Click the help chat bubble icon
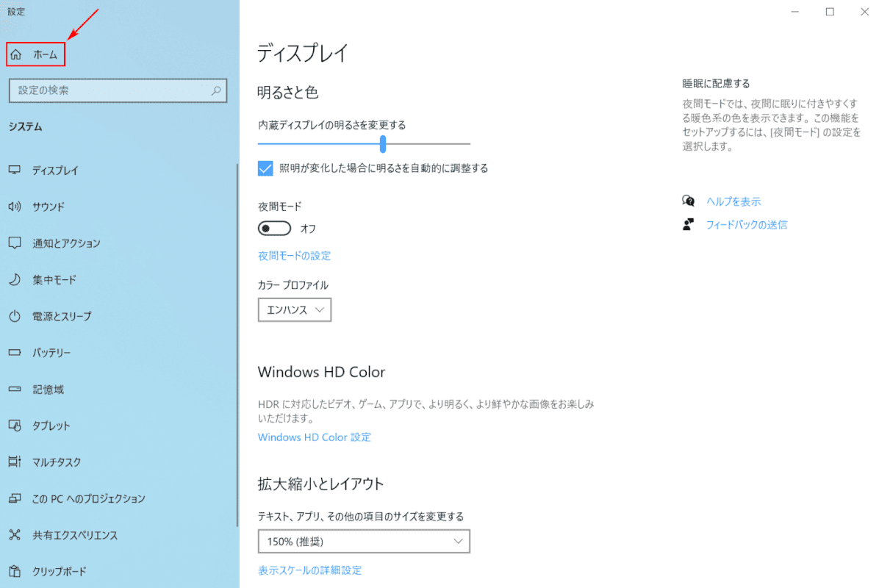Image resolution: width=879 pixels, height=588 pixels. [x=689, y=201]
